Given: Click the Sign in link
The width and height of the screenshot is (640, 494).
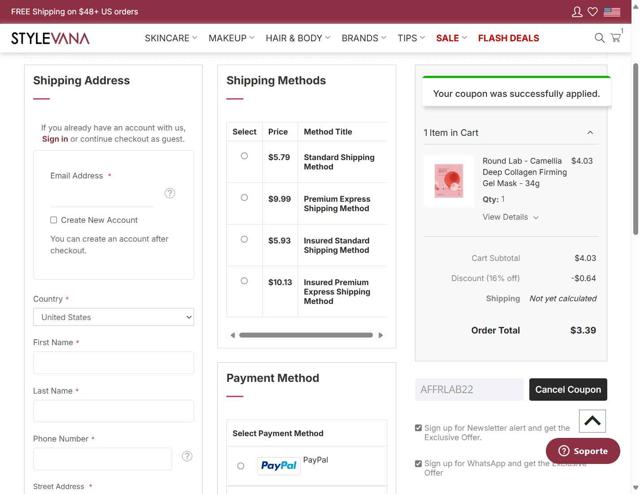Looking at the screenshot, I should 55,139.
